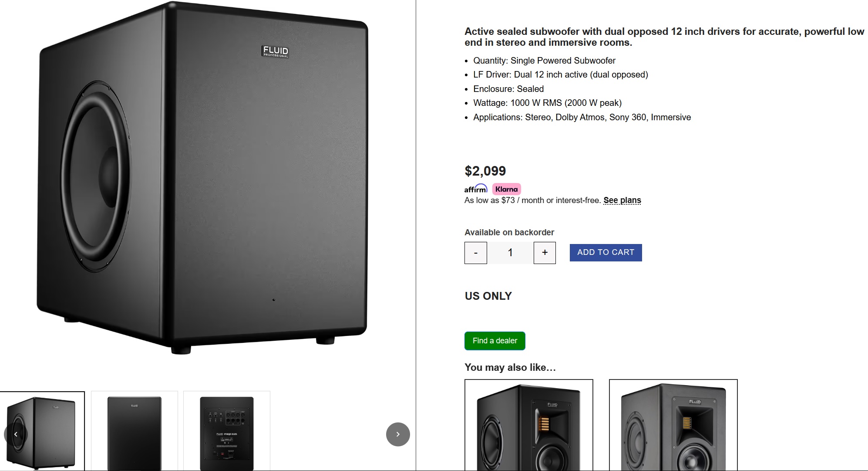Click the Affirm logo

[475, 189]
